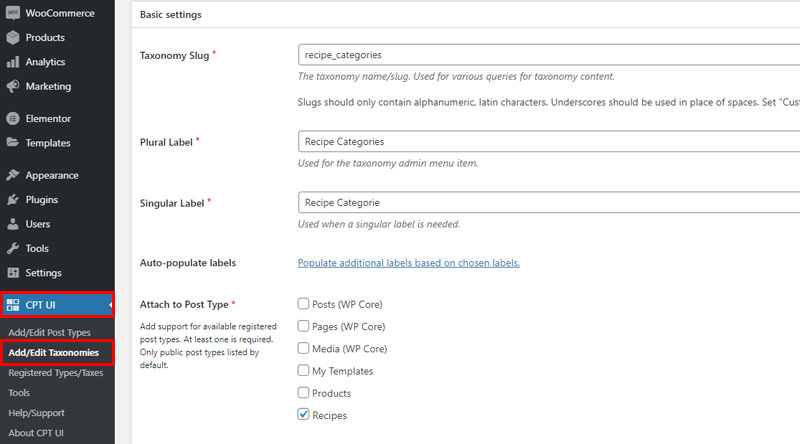Collapse the CPT UI menu arrow
This screenshot has height=444, width=800.
pos(110,305)
